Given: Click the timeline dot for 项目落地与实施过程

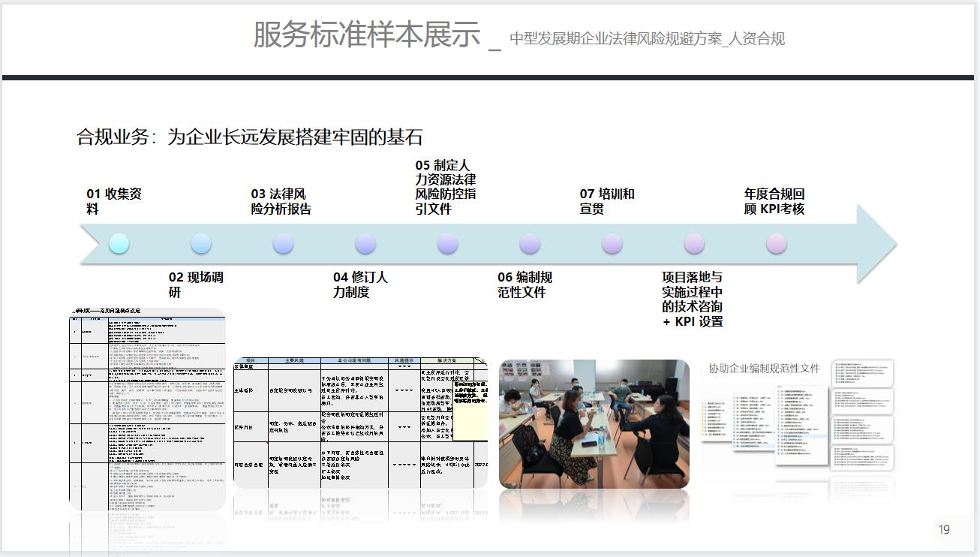Looking at the screenshot, I should [x=694, y=244].
